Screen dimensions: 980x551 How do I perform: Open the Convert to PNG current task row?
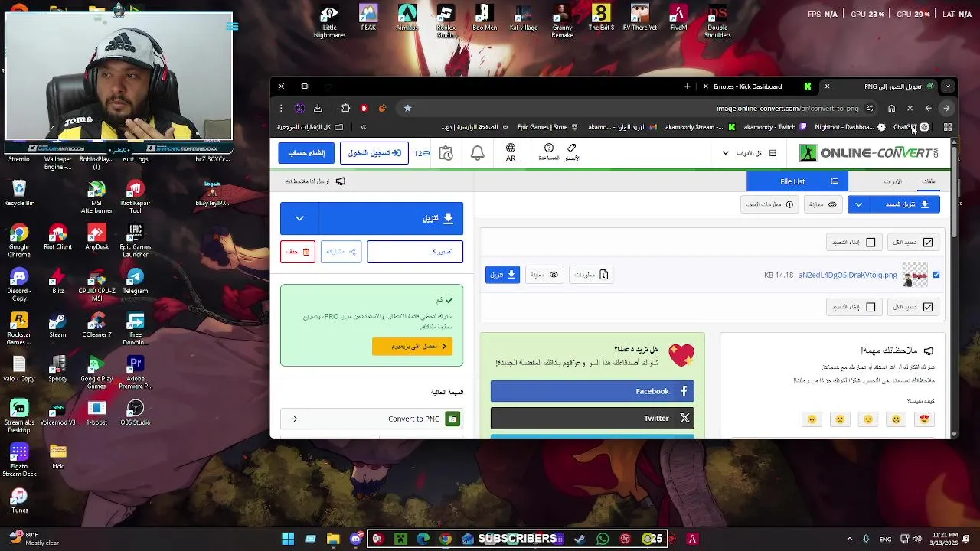371,419
